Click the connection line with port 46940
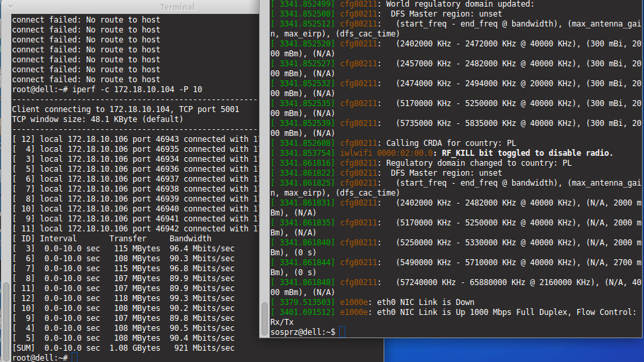Viewport: 644px width, 362px height. (x=136, y=209)
